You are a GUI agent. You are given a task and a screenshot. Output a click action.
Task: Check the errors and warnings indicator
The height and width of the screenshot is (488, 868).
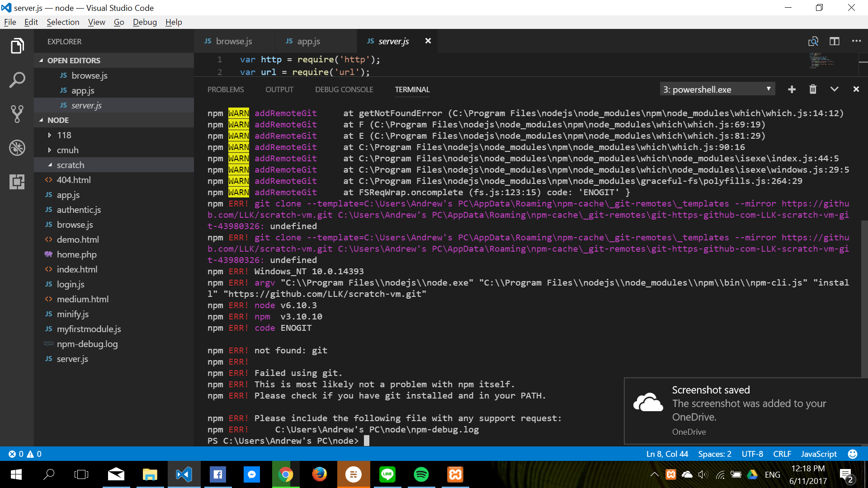pos(25,454)
